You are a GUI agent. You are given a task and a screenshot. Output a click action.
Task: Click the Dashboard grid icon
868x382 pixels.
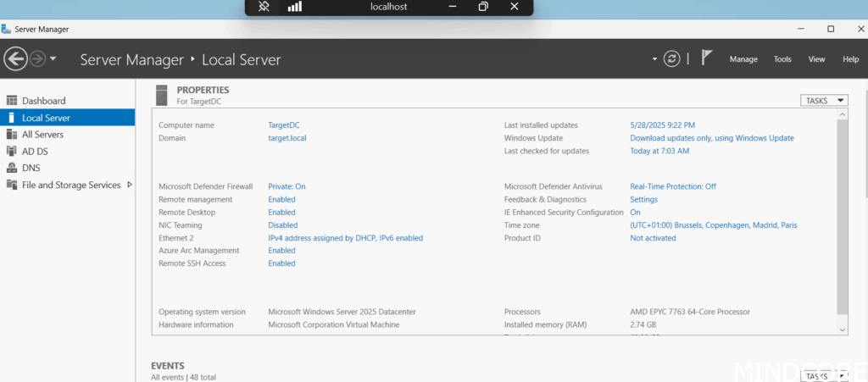[x=12, y=101]
